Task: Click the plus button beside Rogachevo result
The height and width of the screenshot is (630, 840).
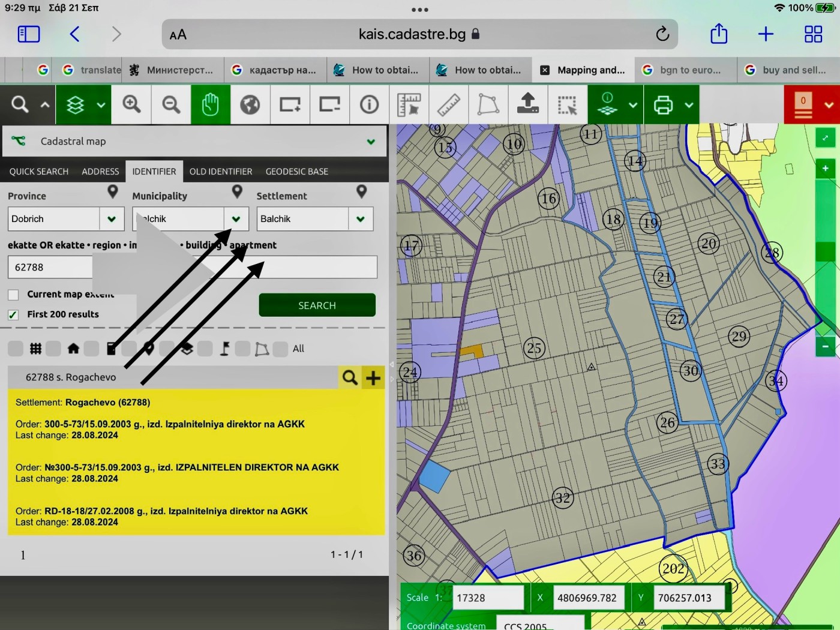Action: point(373,377)
